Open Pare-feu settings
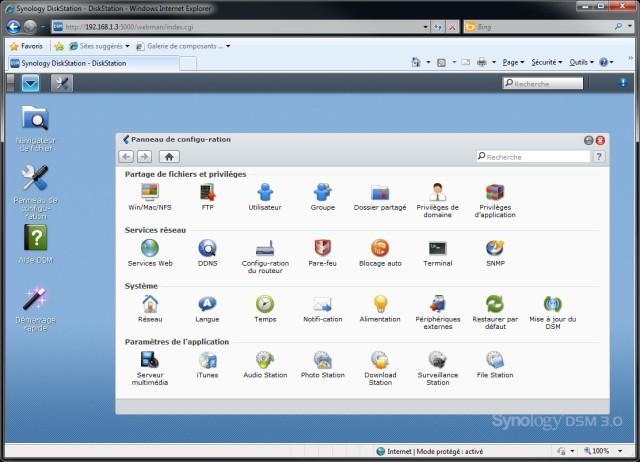This screenshot has height=462, width=640. pyautogui.click(x=322, y=253)
